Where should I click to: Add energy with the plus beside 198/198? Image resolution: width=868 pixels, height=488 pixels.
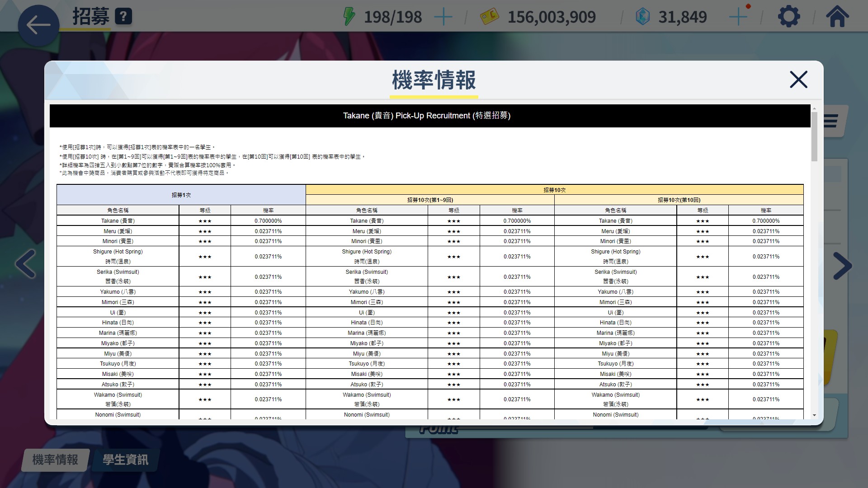[443, 17]
